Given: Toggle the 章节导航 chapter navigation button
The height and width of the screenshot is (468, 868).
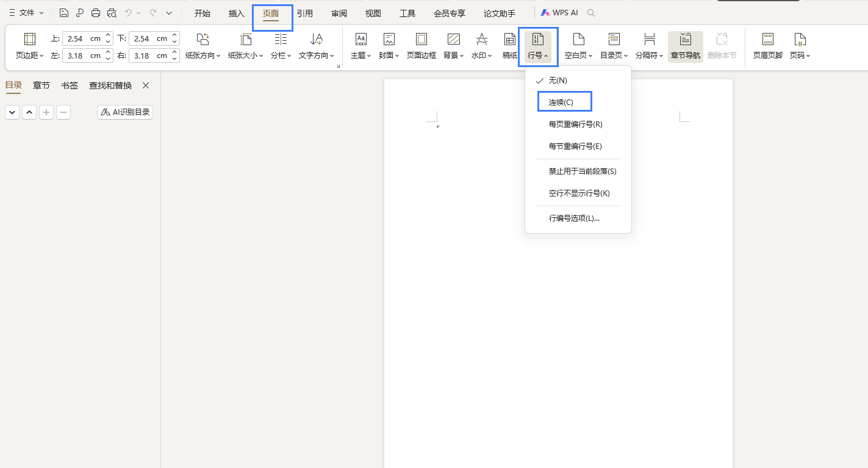Looking at the screenshot, I should click(686, 47).
